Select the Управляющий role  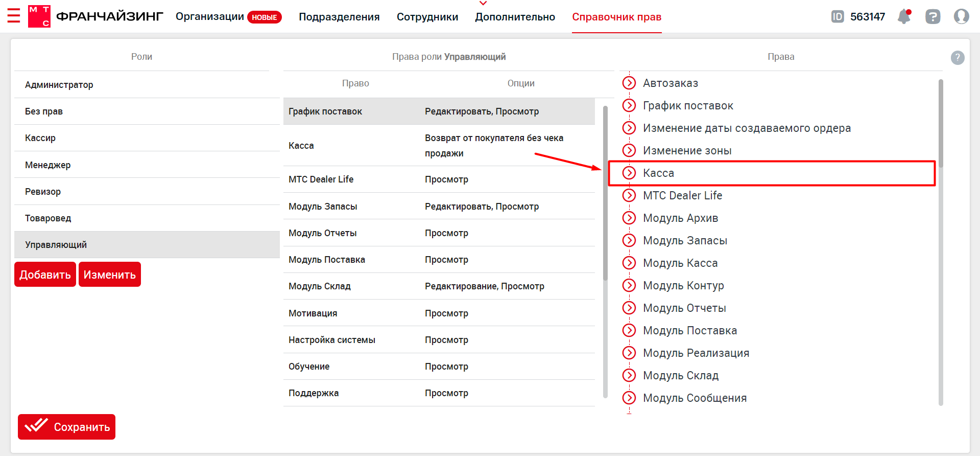point(147,245)
